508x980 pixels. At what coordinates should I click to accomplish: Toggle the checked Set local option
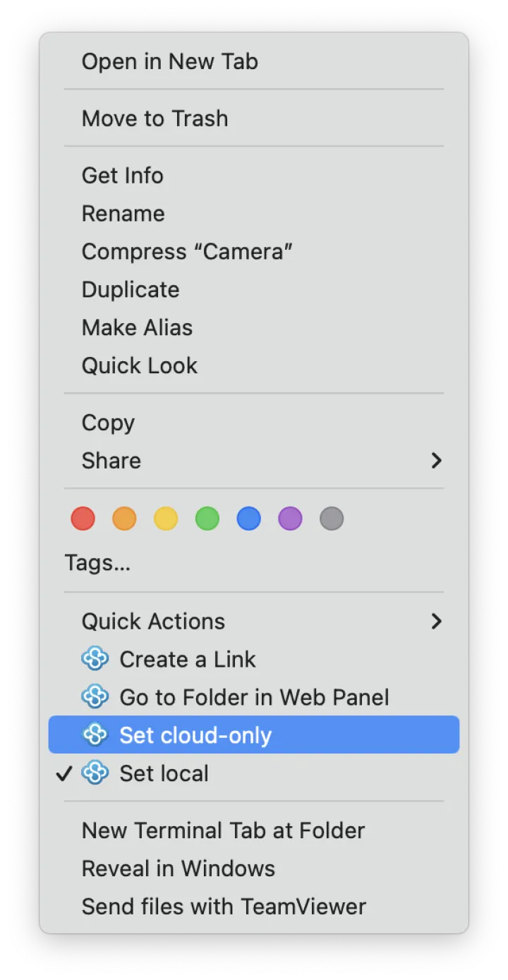coord(164,773)
